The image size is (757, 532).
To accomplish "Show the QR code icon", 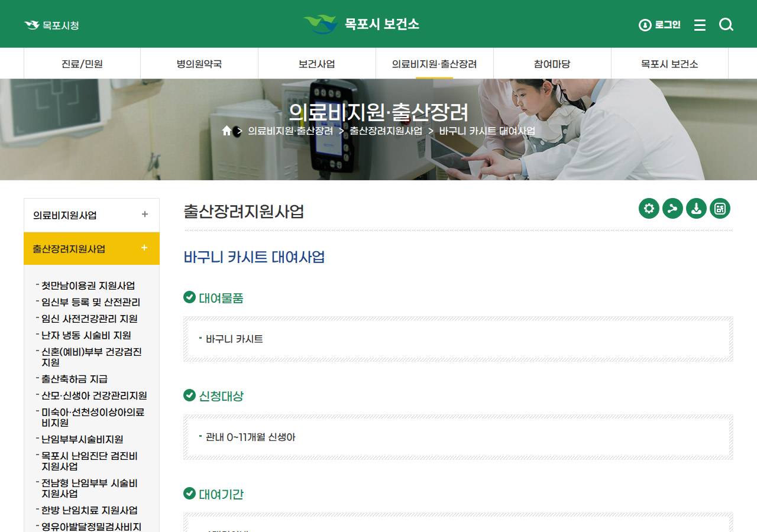I will [720, 209].
